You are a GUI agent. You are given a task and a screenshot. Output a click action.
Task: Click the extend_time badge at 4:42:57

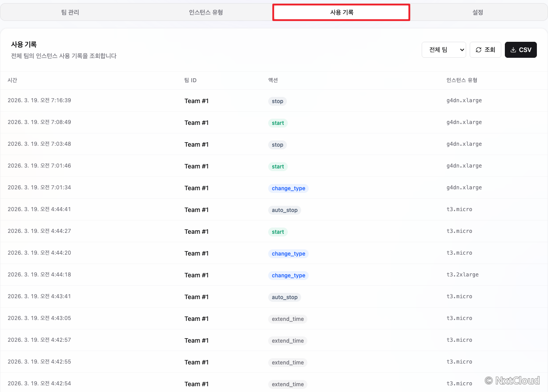[x=288, y=341]
